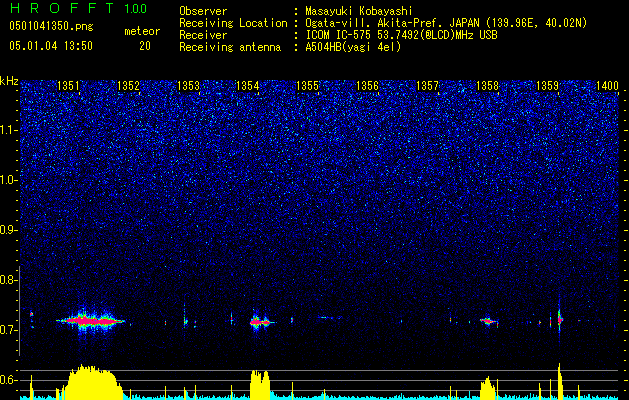The height and width of the screenshot is (400, 629).
Task: Click the 1351 time marker
Action: pyautogui.click(x=69, y=86)
